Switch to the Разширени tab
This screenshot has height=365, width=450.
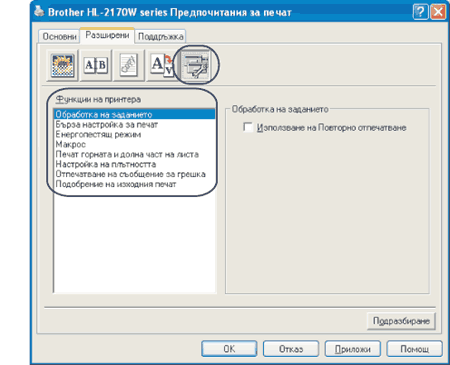coord(107,35)
